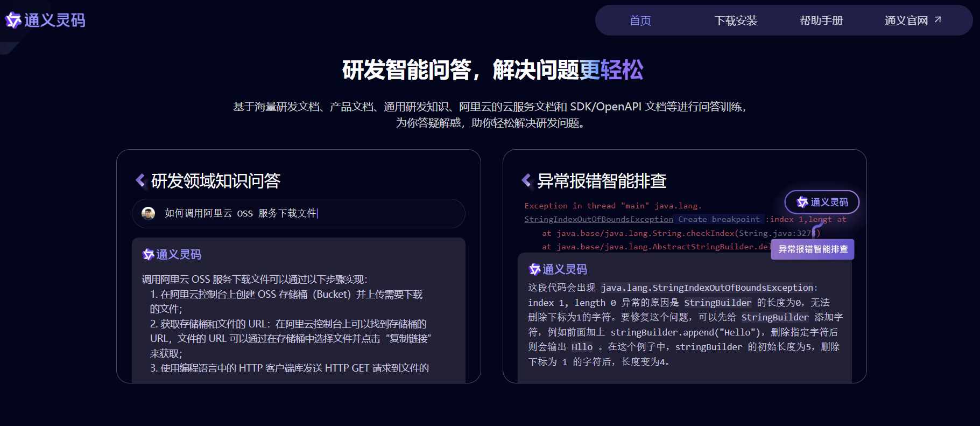Click the external arrow icon beside 通义官网

(x=937, y=20)
